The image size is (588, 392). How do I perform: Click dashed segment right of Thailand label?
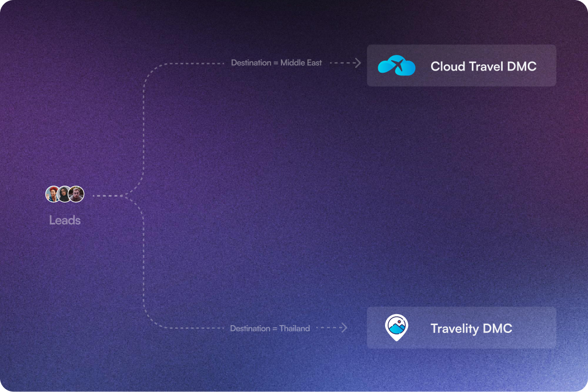point(327,328)
